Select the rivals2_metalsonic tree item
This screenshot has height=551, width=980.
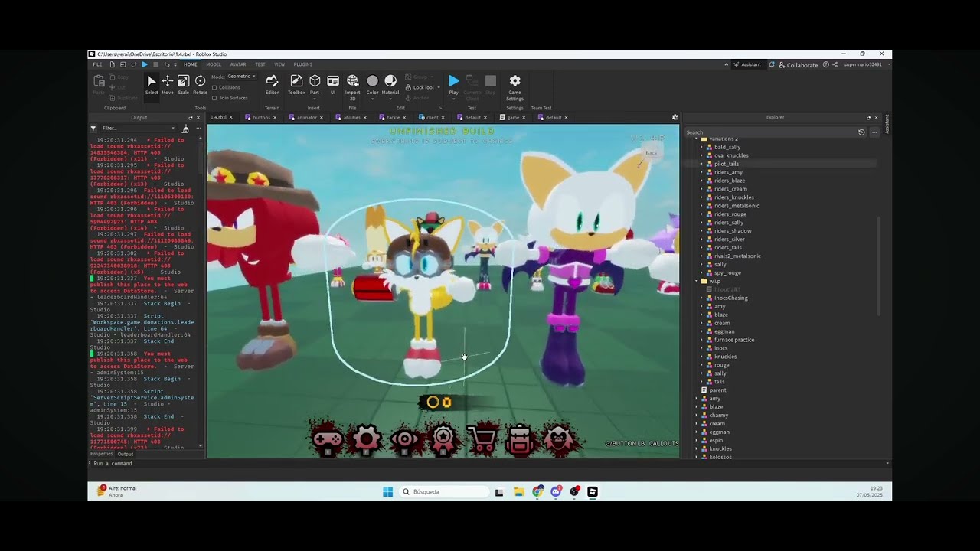[736, 256]
